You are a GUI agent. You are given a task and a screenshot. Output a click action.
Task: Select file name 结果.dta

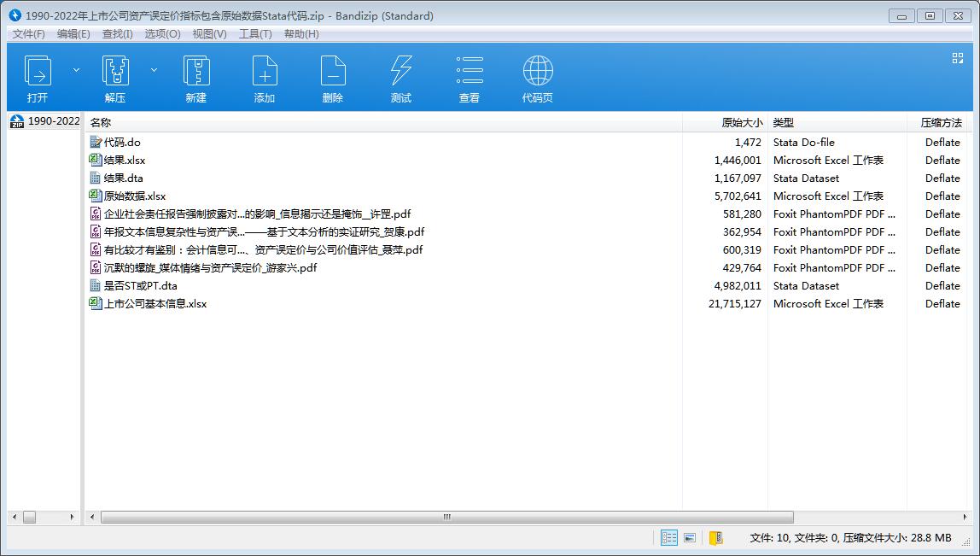pos(123,179)
